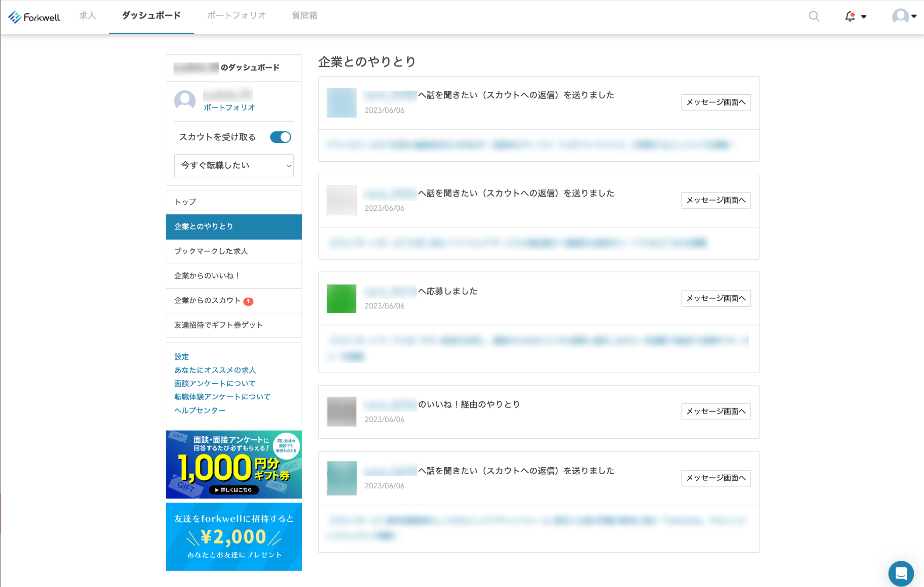Open the ヘルプセンター link
The width and height of the screenshot is (924, 587).
click(200, 410)
